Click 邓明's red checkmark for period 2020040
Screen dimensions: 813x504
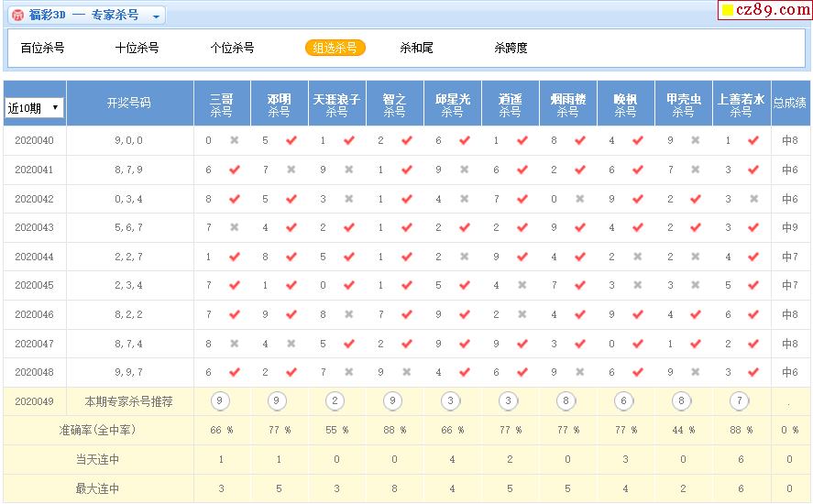click(291, 140)
